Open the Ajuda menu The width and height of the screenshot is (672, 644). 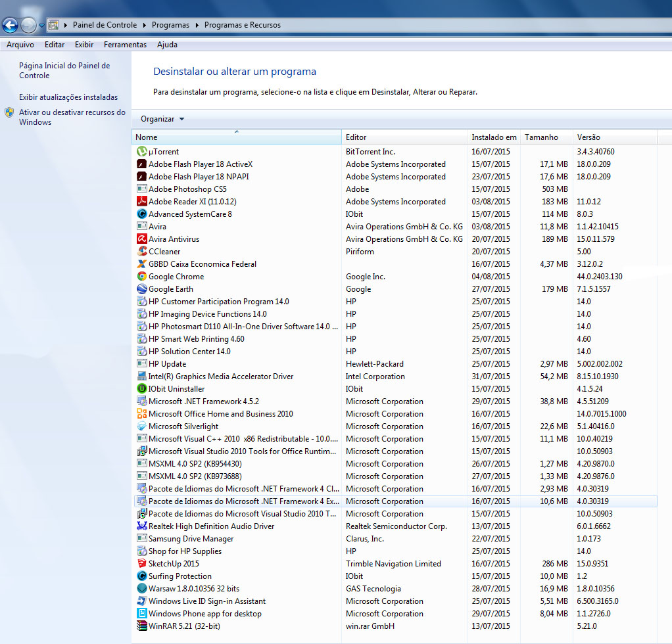click(167, 45)
